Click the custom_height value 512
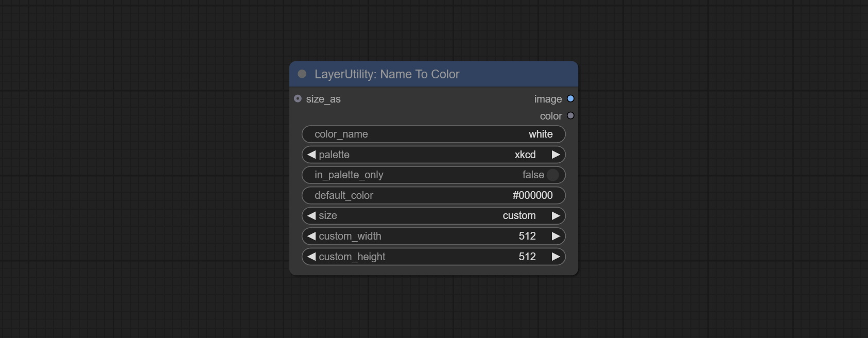This screenshot has width=868, height=338. (x=527, y=257)
